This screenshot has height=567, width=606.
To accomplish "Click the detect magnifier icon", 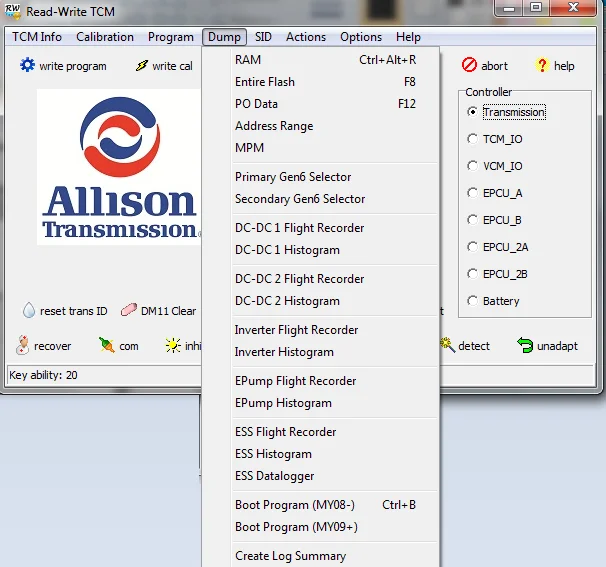I will tap(448, 345).
